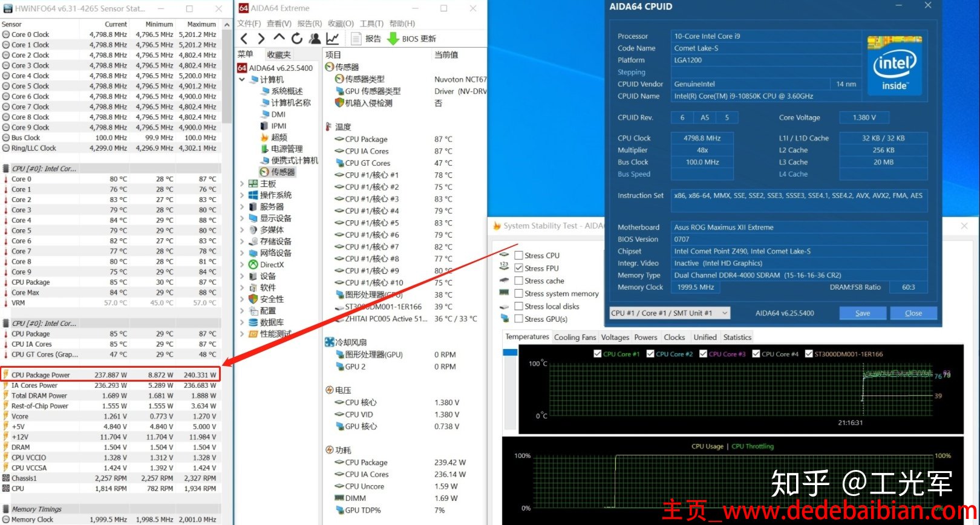This screenshot has width=980, height=525.
Task: Switch to the Voltages tab
Action: (615, 337)
